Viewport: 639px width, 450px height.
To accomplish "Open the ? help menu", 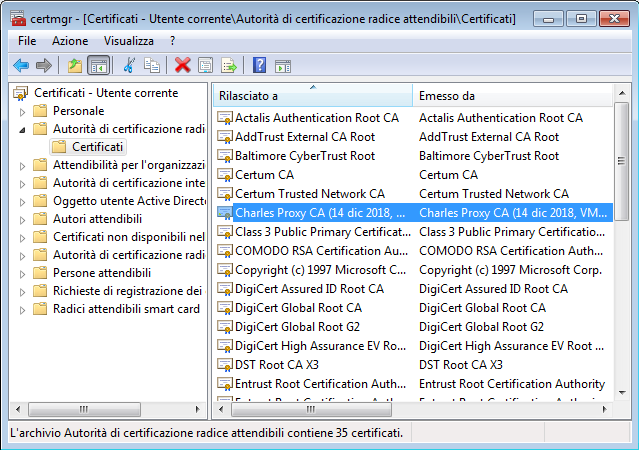I will point(172,41).
